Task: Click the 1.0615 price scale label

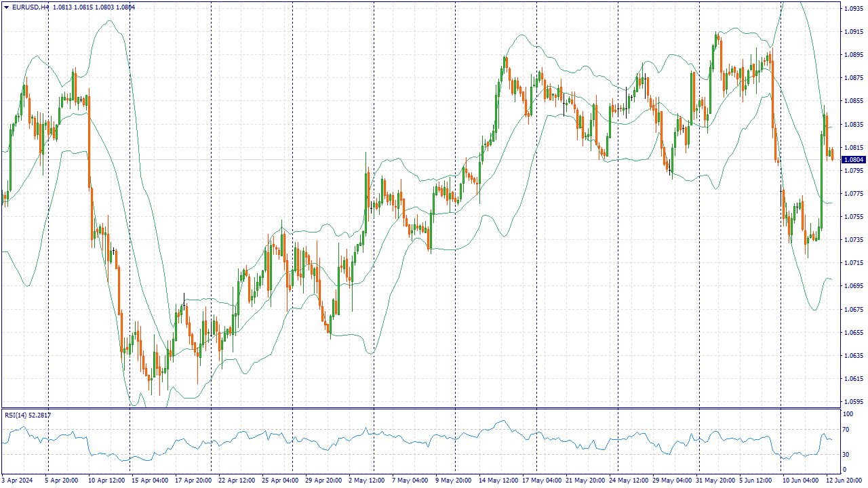Action: (x=853, y=378)
